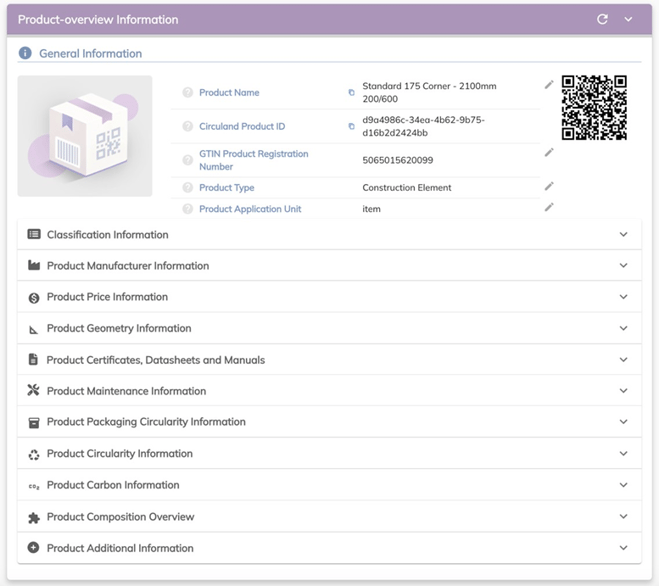Expand Product Price Information via its chevron
The width and height of the screenshot is (659, 586).
(x=624, y=297)
